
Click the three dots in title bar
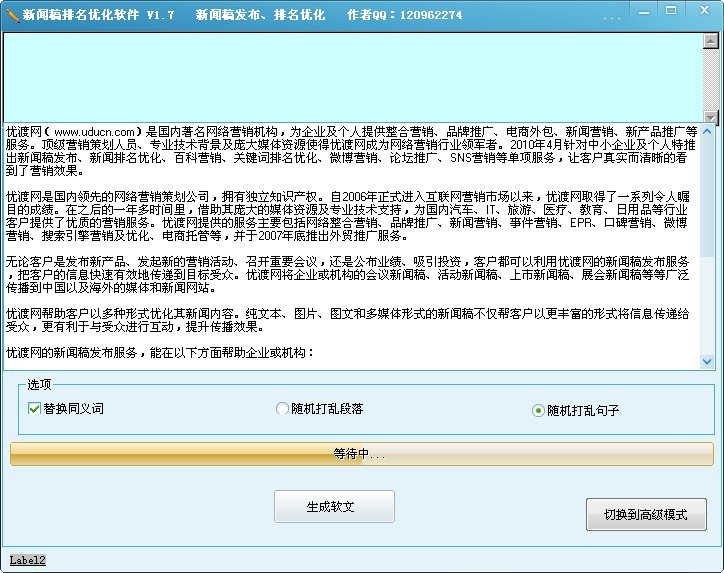(611, 18)
